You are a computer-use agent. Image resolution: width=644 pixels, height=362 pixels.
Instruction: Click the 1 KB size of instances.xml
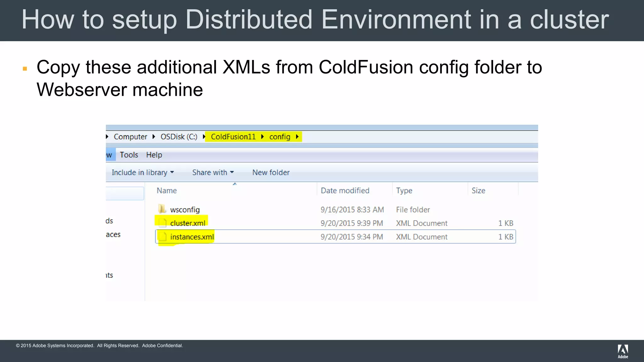(x=506, y=237)
